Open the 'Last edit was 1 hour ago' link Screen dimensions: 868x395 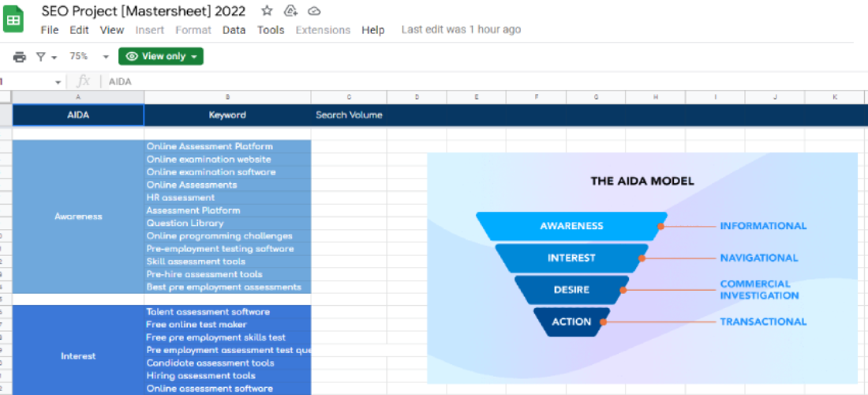click(x=461, y=29)
